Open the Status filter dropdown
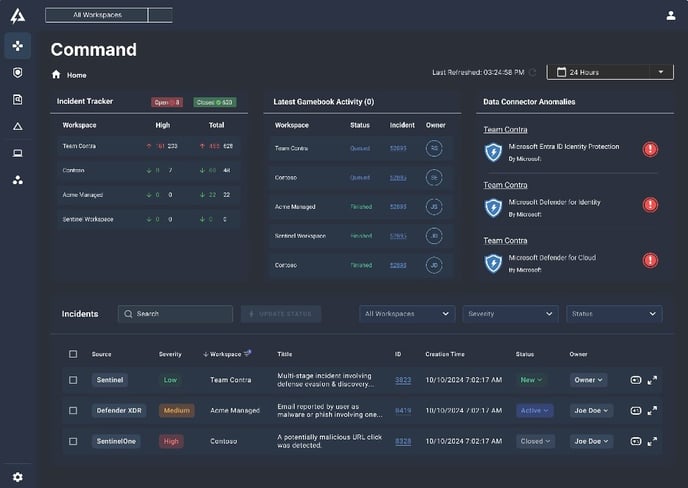 tap(614, 314)
